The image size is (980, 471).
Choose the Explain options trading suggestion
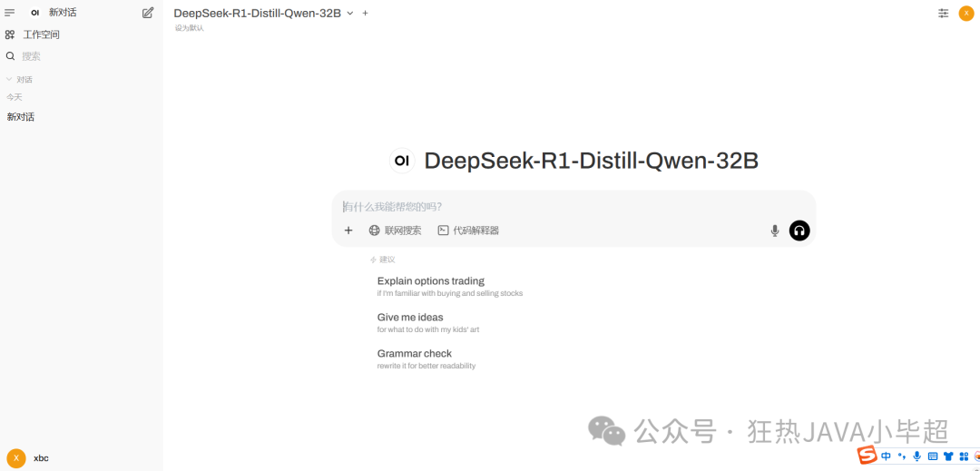(450, 286)
